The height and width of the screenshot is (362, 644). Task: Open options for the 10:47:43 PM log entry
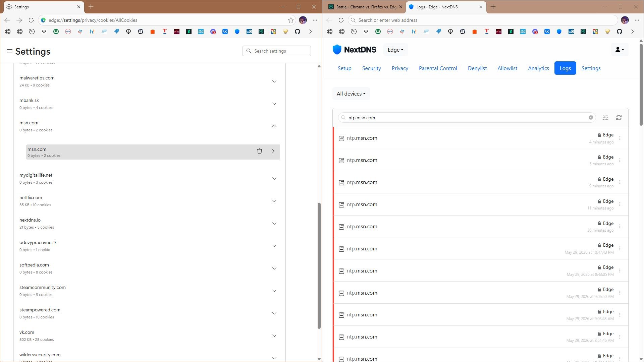point(620,249)
